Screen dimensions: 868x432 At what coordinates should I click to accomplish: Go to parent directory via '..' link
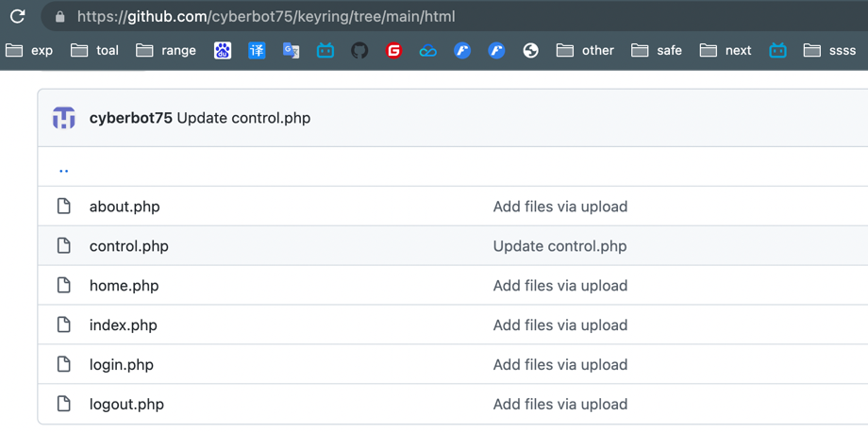click(x=63, y=169)
